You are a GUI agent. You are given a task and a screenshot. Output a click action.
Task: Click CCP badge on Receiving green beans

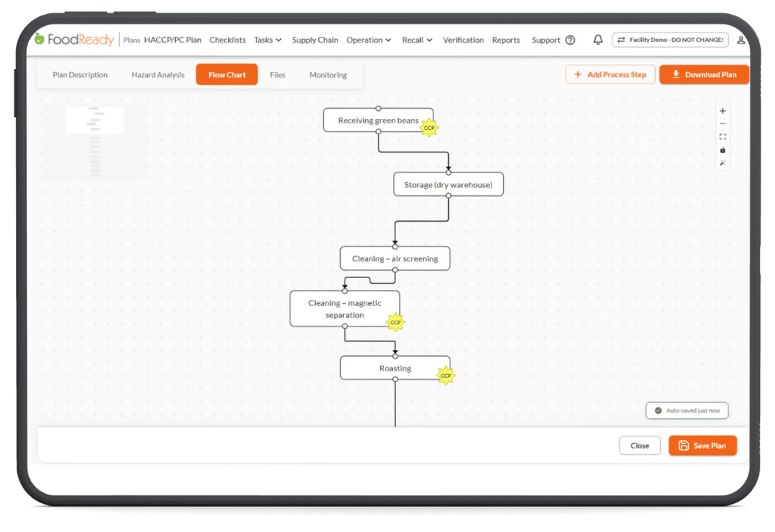coord(429,128)
